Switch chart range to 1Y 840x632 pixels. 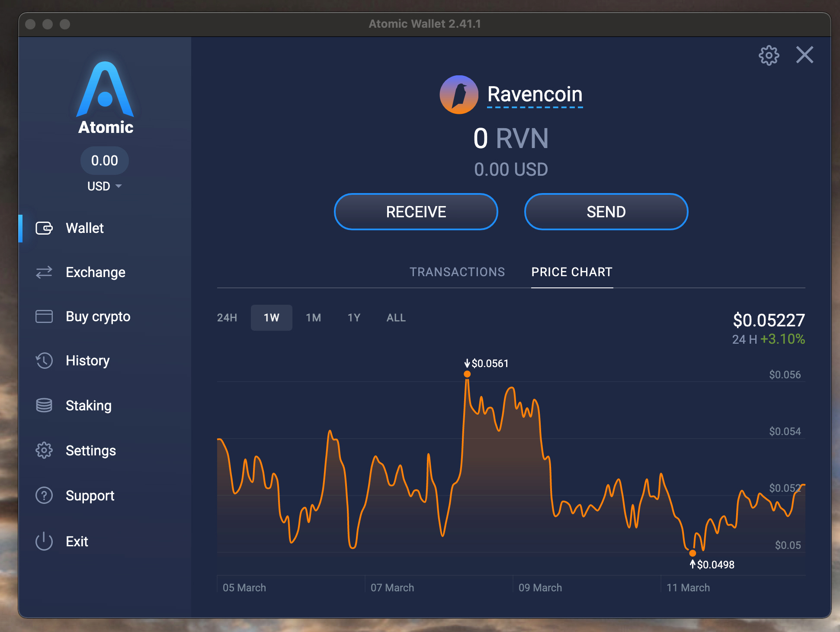tap(354, 318)
